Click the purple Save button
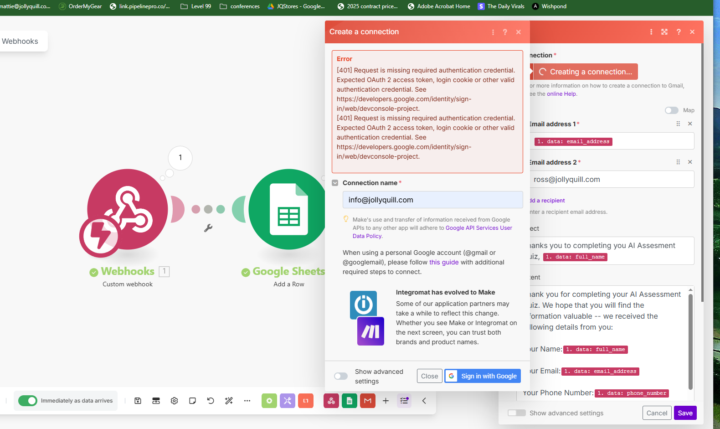The width and height of the screenshot is (720, 429). click(685, 413)
